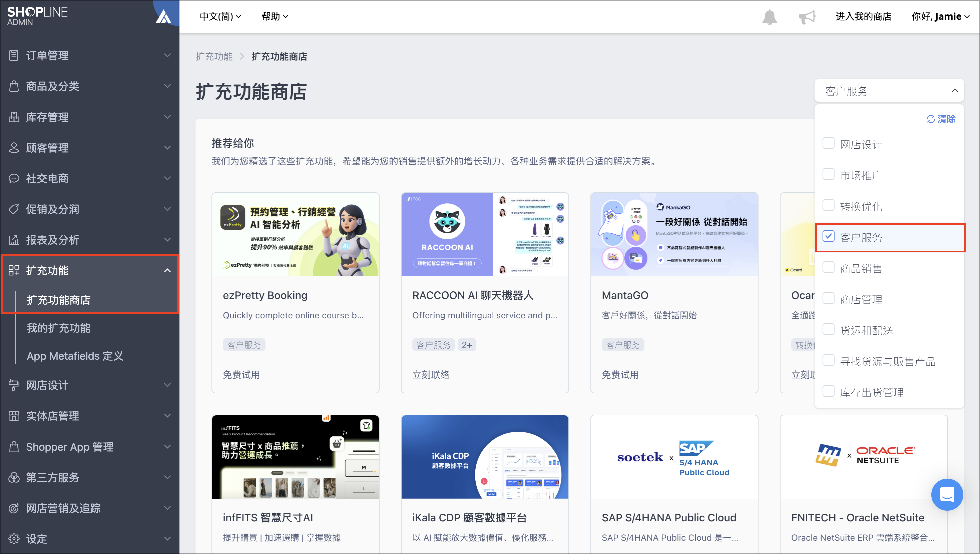Screen dimensions: 980x554
Task: Click the 2+ tag on RACCOON AI card
Action: [467, 345]
